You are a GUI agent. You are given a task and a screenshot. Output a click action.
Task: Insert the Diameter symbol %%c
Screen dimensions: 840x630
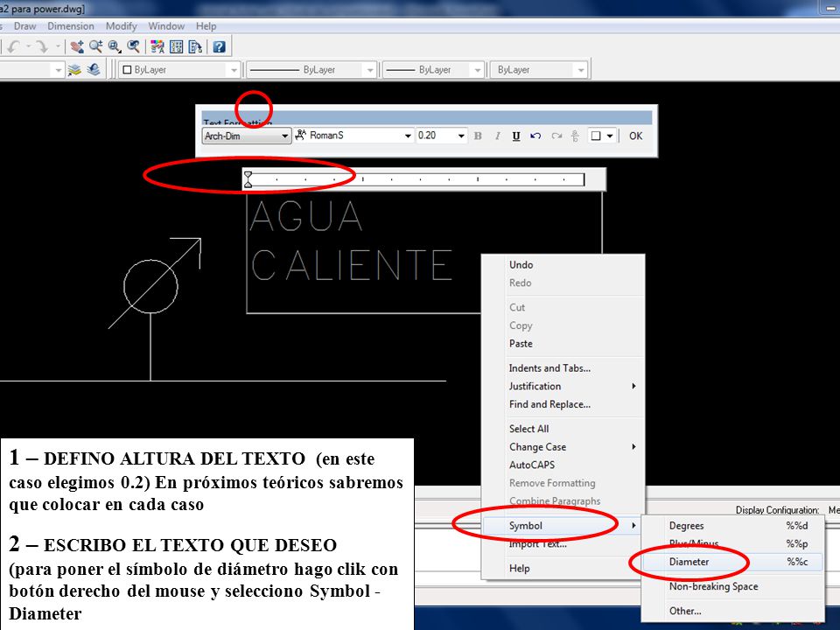pyautogui.click(x=732, y=562)
